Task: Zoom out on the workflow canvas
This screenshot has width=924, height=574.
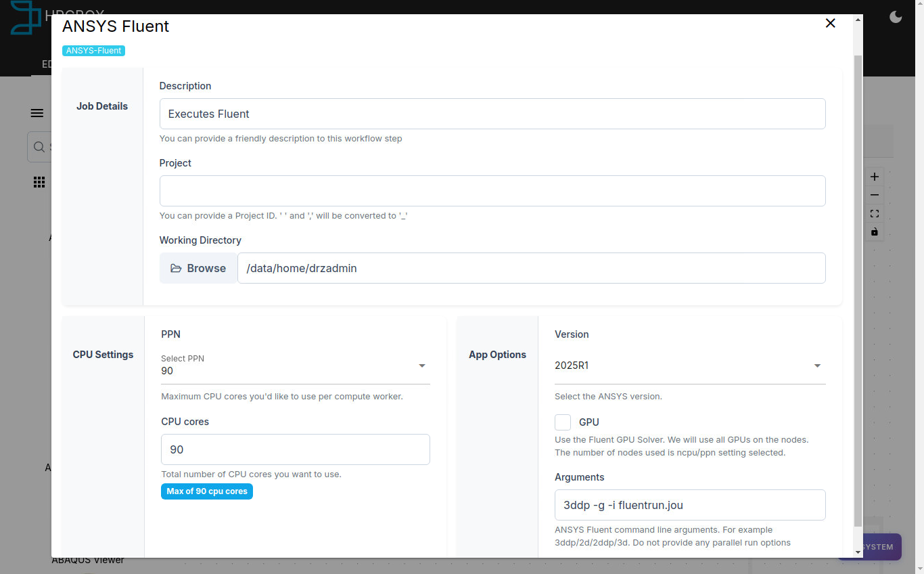Action: point(875,195)
